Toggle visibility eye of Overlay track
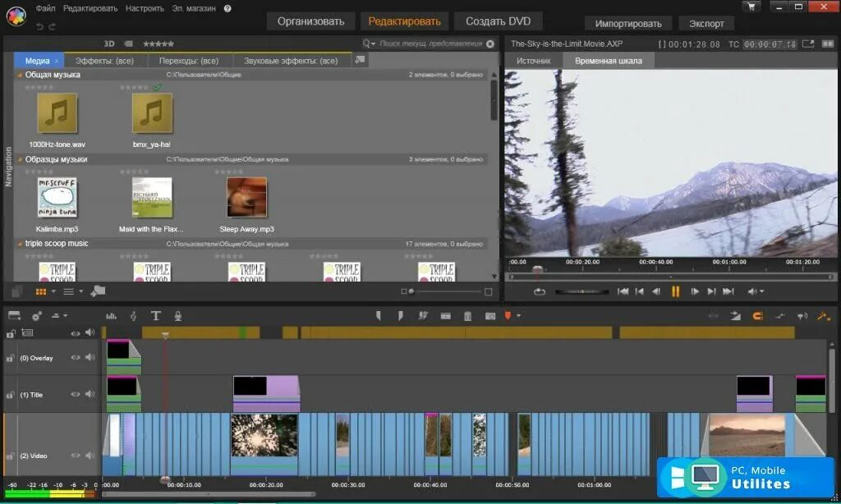Viewport: 841px width, 504px height. click(x=75, y=358)
